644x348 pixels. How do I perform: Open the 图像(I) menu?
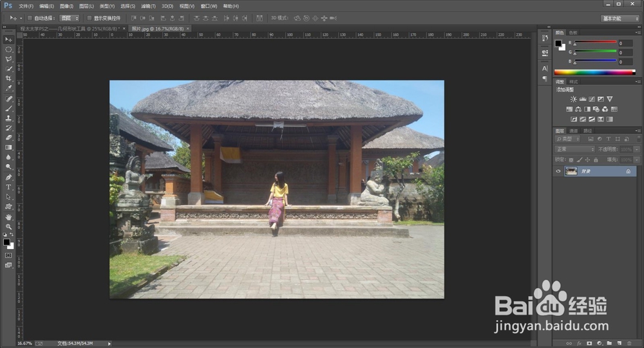tap(66, 6)
